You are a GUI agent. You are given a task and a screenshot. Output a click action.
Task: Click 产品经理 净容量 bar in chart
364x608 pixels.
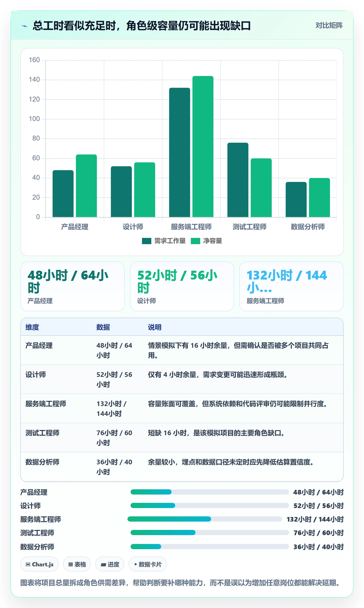[86, 186]
